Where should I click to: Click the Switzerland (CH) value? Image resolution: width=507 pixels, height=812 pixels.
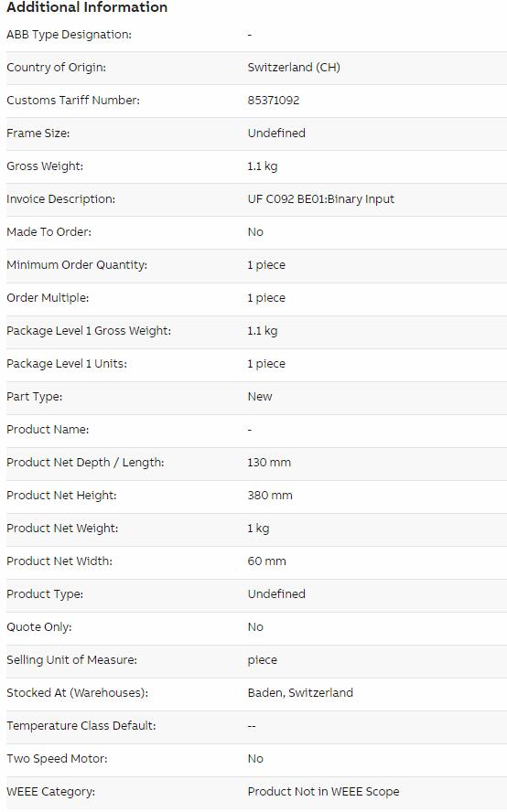tap(294, 68)
